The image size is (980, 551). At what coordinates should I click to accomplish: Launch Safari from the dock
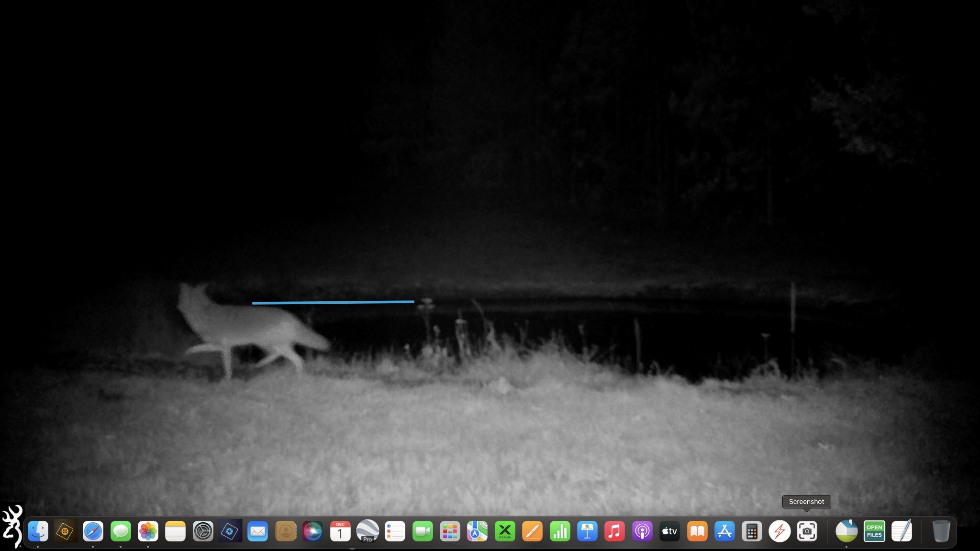pos(93,531)
